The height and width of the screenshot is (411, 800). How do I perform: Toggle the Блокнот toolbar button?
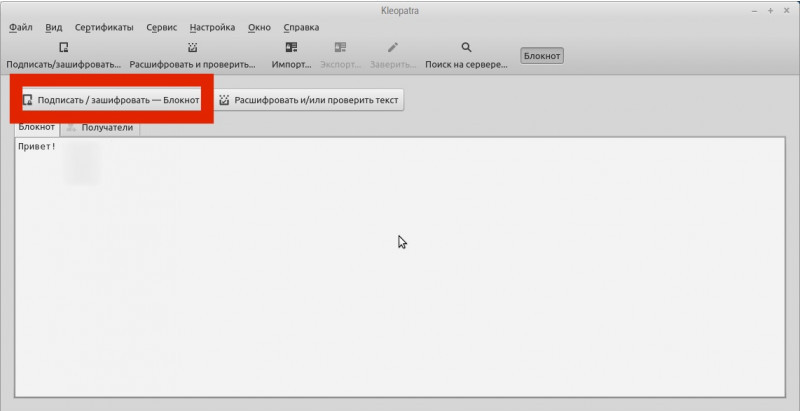(x=542, y=56)
